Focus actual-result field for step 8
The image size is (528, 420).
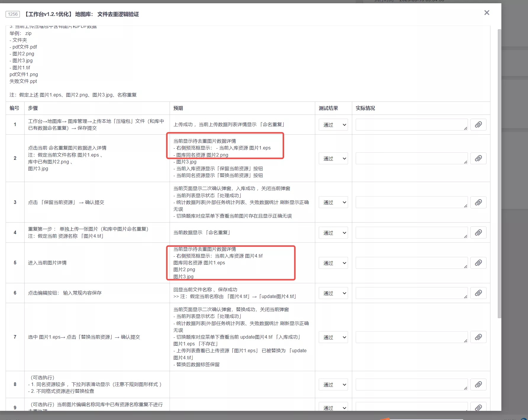pos(412,384)
